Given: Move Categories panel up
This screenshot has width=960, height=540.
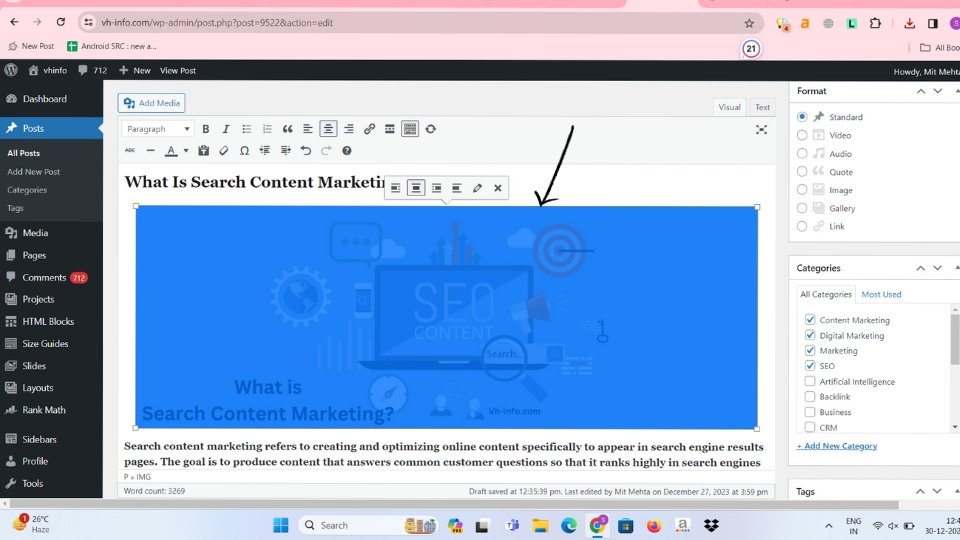Looking at the screenshot, I should coord(921,268).
